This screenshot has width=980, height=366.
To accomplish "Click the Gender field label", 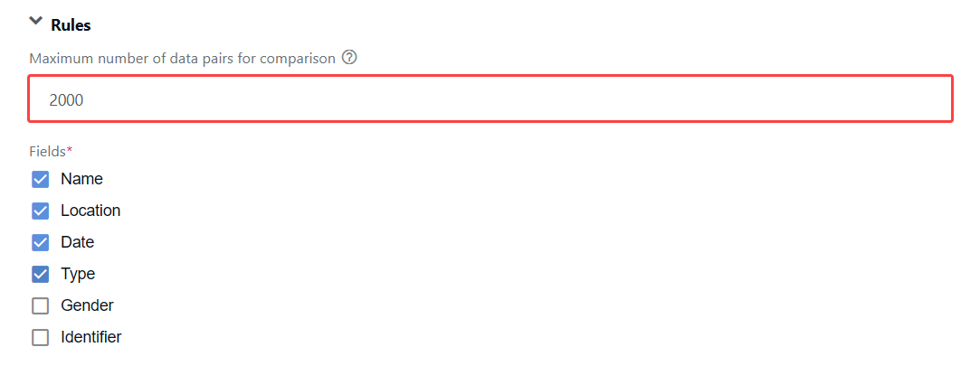I will 88,306.
